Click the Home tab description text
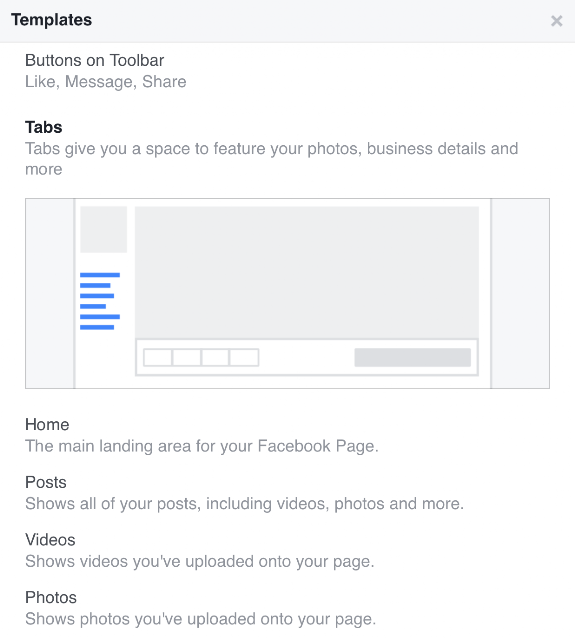The height and width of the screenshot is (640, 575). 202,446
